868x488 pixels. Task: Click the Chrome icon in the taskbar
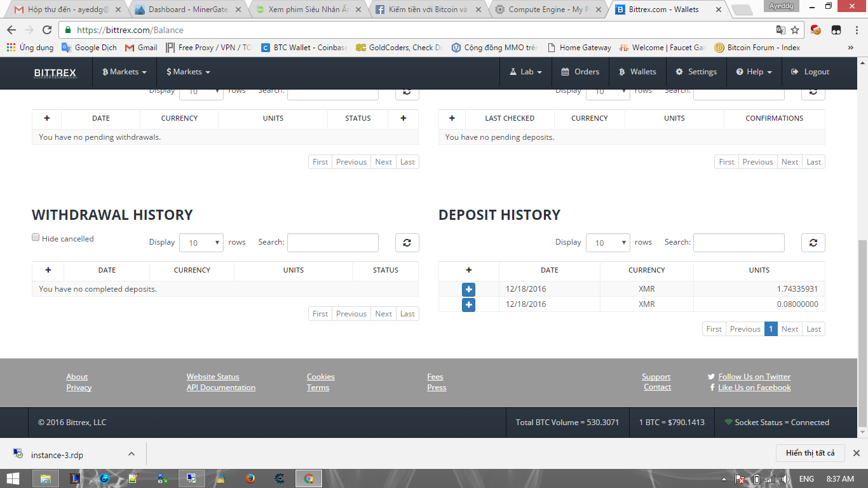point(309,478)
